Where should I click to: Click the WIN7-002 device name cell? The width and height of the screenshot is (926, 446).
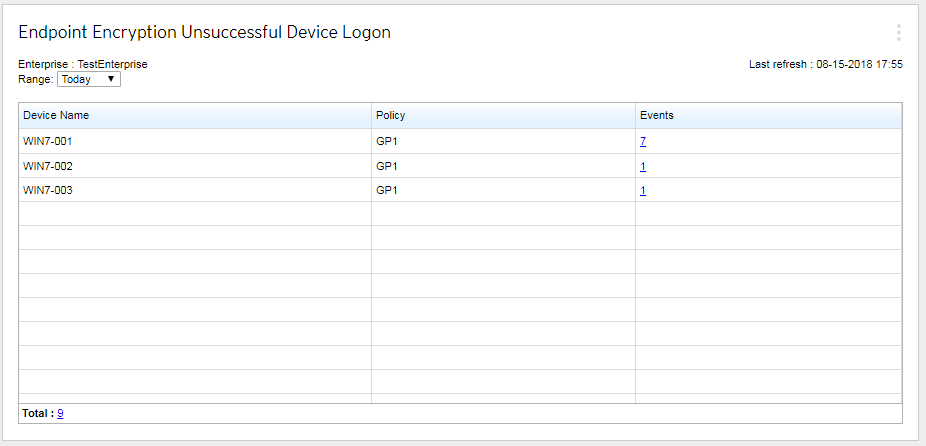(48, 166)
